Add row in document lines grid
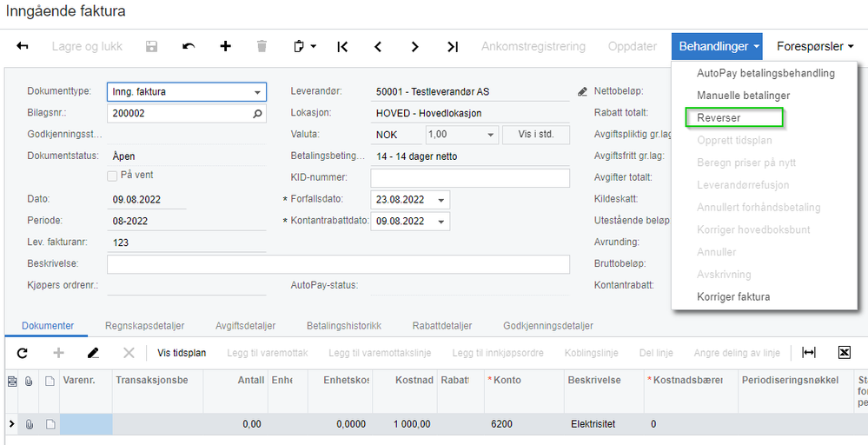868x445 pixels. point(58,353)
